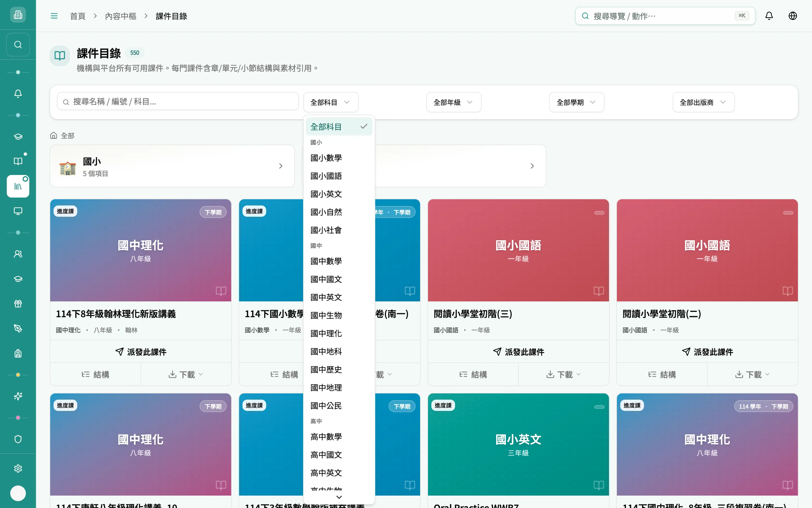Open the backpack icon in sidebar
The width and height of the screenshot is (812, 508).
point(18,353)
